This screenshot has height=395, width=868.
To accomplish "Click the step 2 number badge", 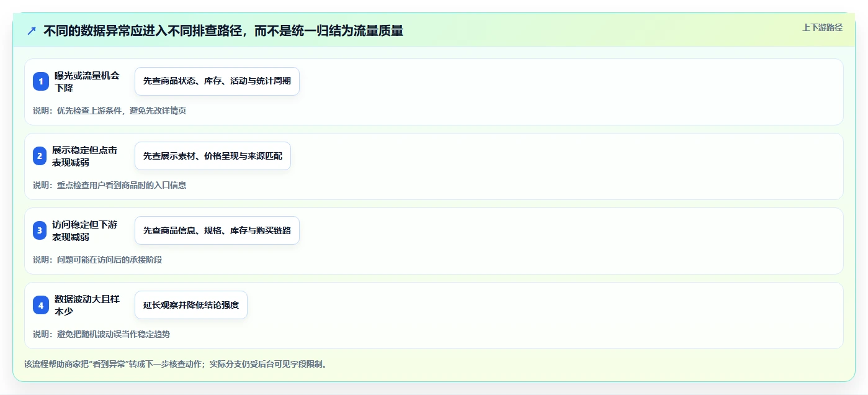I will tap(40, 156).
